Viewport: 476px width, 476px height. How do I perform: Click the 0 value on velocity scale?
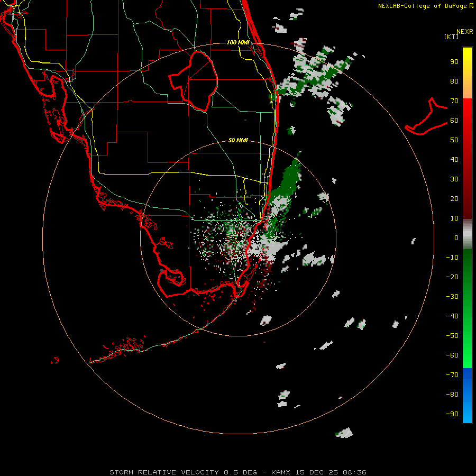click(x=456, y=237)
